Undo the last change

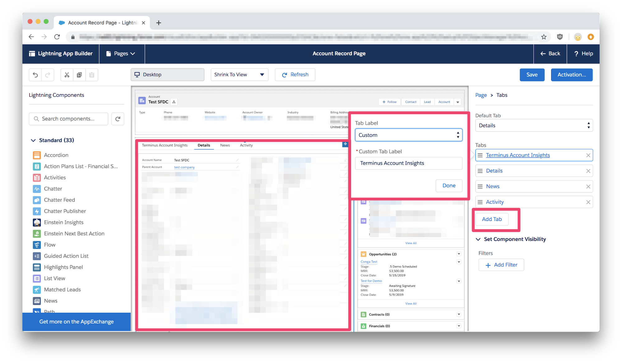pyautogui.click(x=35, y=75)
